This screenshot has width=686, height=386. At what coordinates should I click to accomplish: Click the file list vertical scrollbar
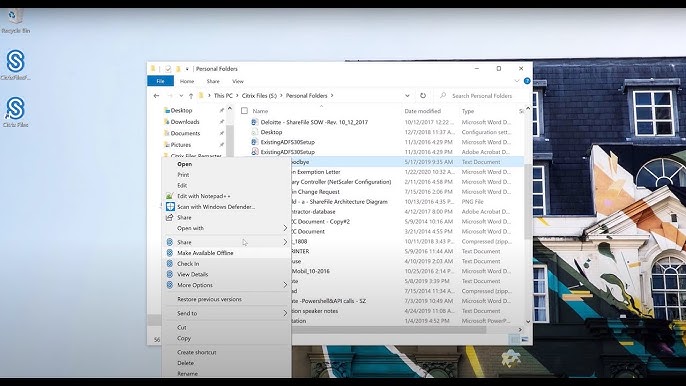(528, 201)
